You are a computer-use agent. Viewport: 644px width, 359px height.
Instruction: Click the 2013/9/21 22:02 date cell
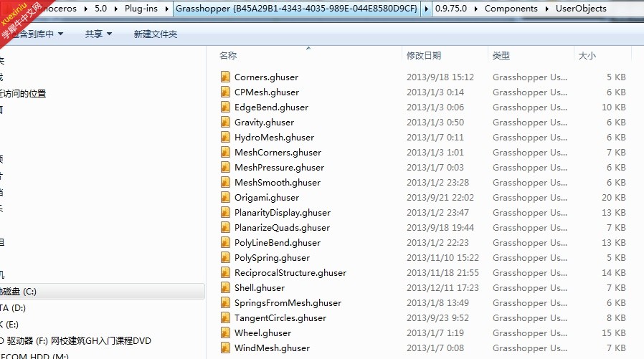[x=440, y=197]
